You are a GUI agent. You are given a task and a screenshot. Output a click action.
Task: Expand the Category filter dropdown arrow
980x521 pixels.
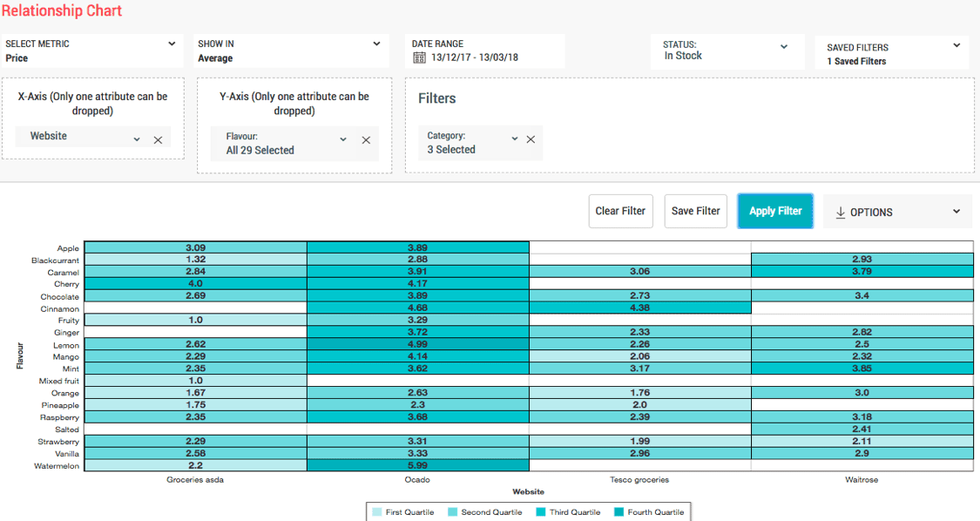click(514, 139)
